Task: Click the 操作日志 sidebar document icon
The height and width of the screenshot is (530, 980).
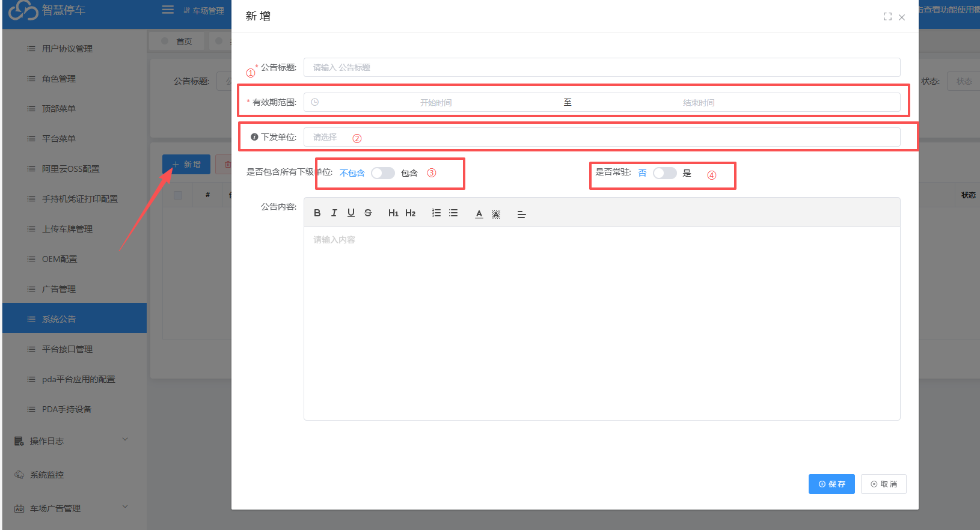Action: pyautogui.click(x=19, y=441)
